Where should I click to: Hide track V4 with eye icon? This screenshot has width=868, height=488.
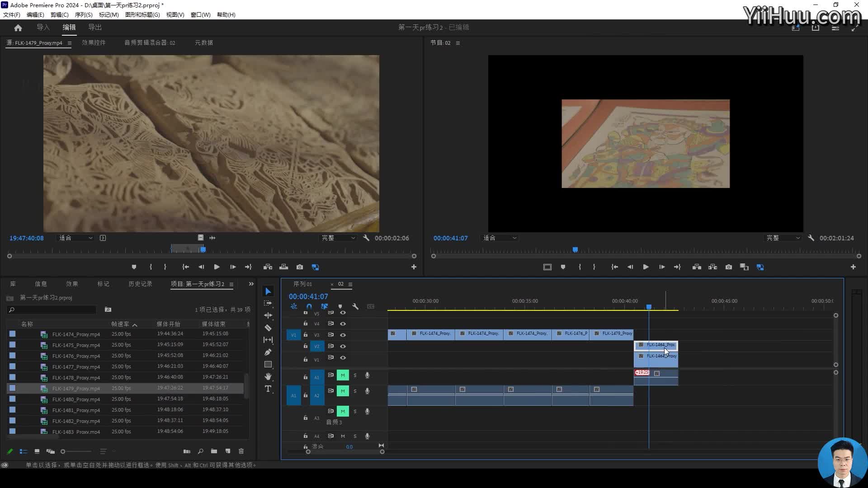point(343,324)
